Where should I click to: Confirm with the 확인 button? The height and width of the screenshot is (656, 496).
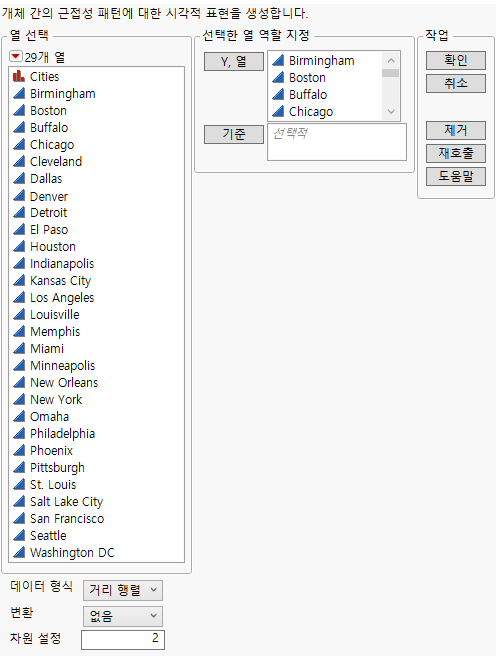456,60
